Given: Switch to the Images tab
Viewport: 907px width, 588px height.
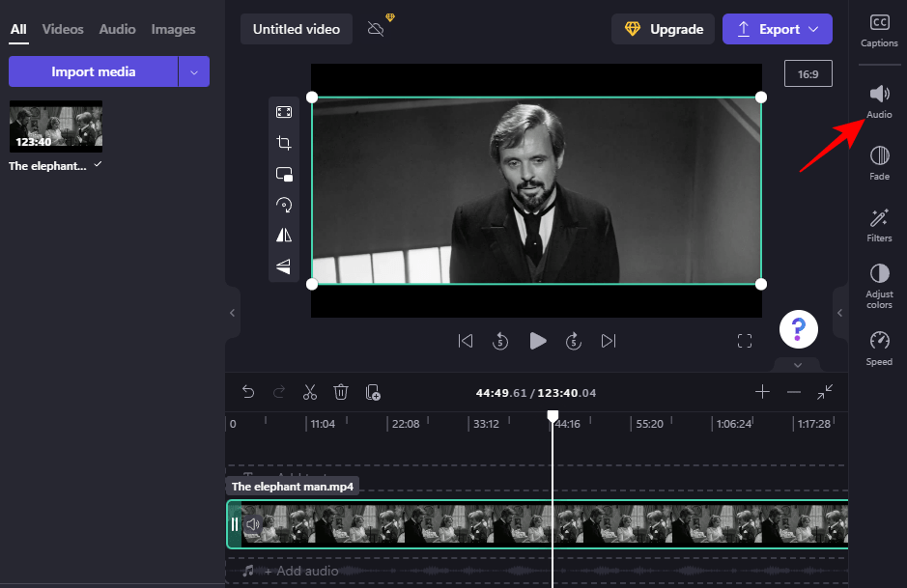Looking at the screenshot, I should (173, 29).
